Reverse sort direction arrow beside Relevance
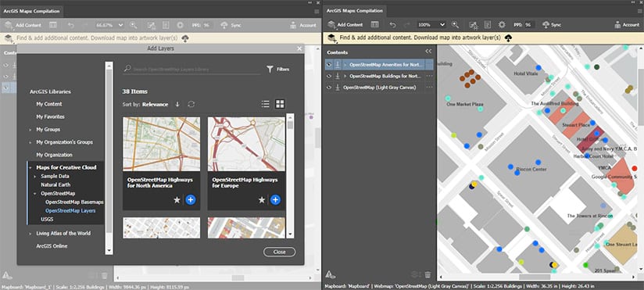 point(177,104)
